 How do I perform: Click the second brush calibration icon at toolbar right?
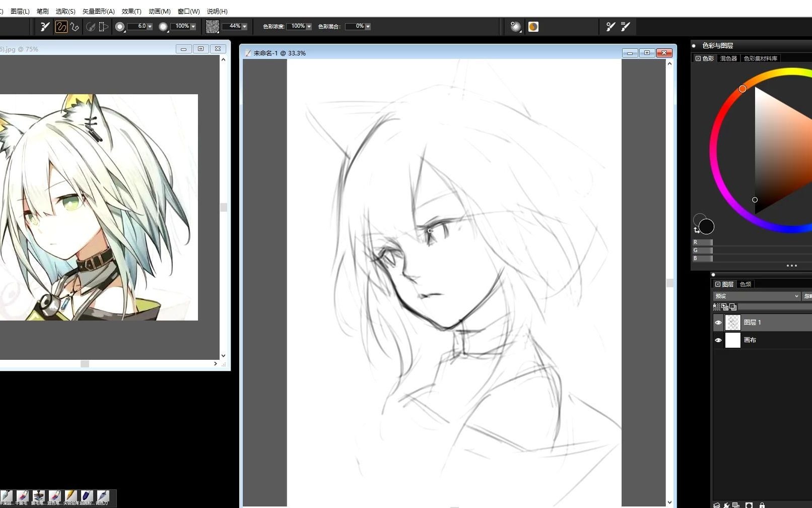625,27
